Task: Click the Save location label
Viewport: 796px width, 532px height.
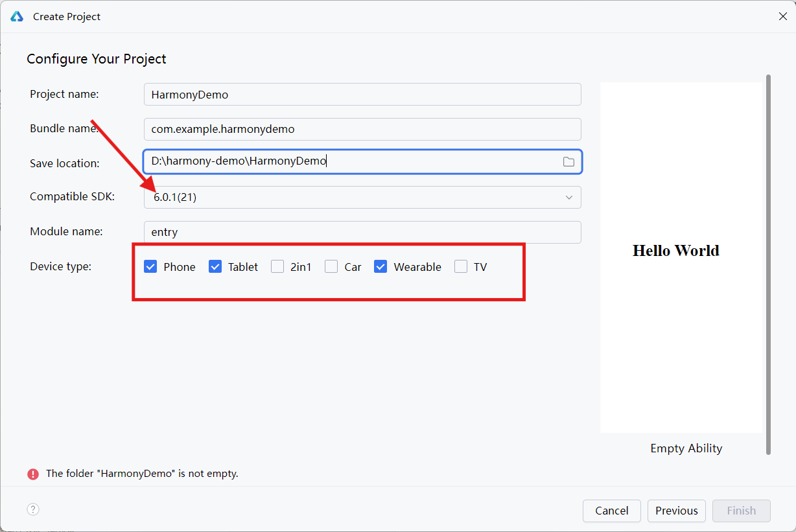Action: click(65, 163)
